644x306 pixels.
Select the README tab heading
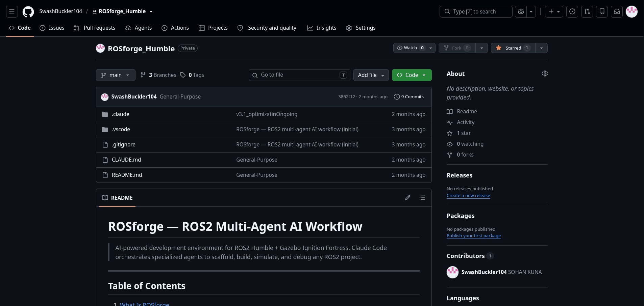pyautogui.click(x=117, y=198)
